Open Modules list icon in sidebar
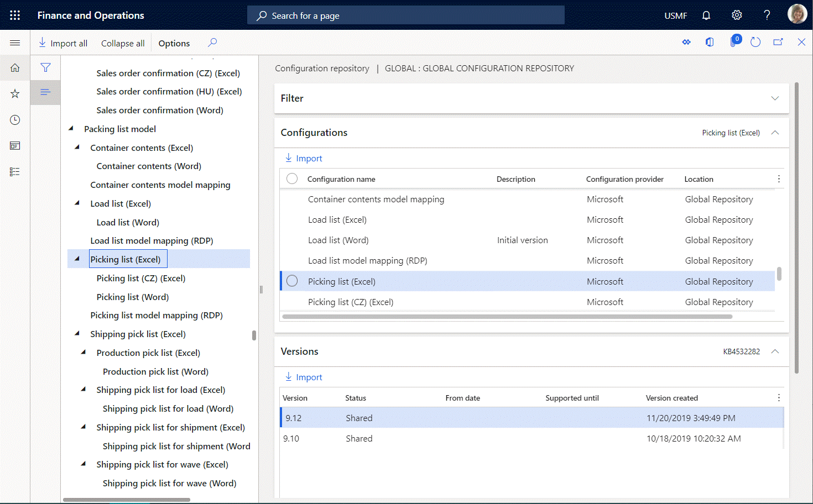This screenshot has width=813, height=504. pyautogui.click(x=15, y=172)
